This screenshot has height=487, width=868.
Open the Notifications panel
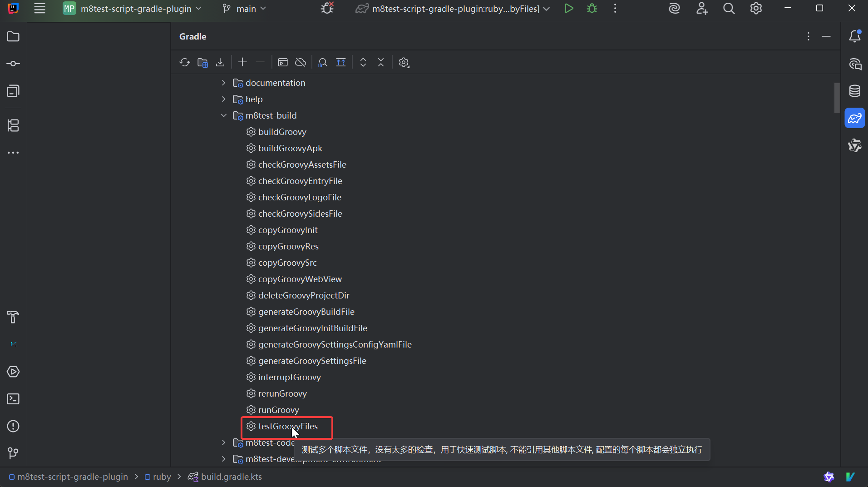pos(855,36)
